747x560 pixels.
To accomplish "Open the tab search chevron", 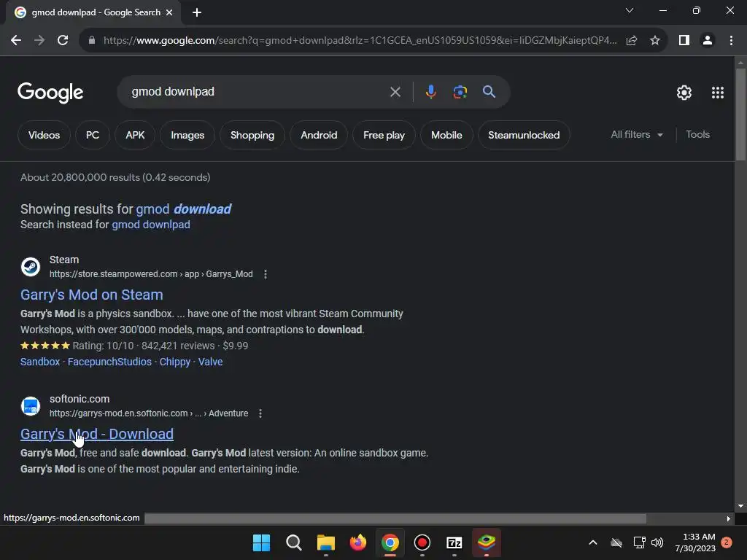I will pyautogui.click(x=630, y=10).
